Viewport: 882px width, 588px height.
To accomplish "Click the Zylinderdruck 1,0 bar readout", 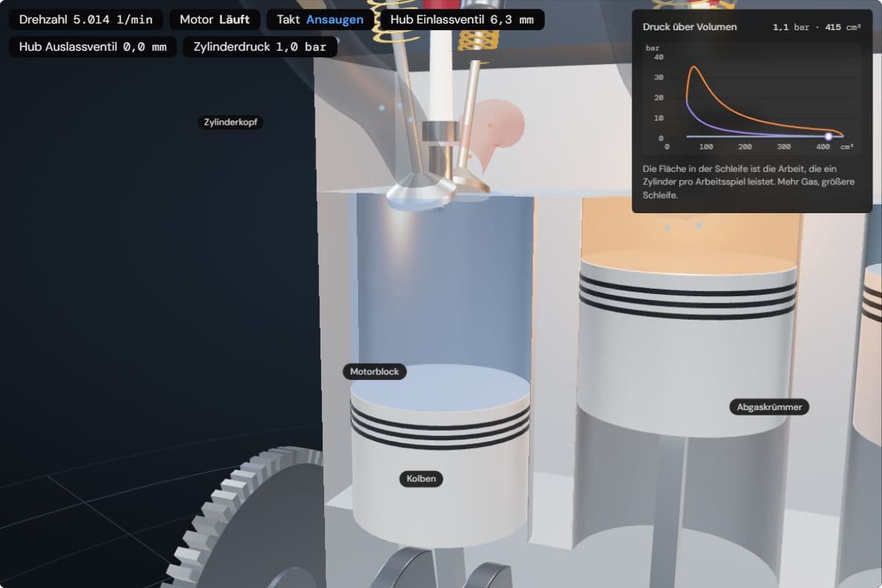I will (x=260, y=47).
